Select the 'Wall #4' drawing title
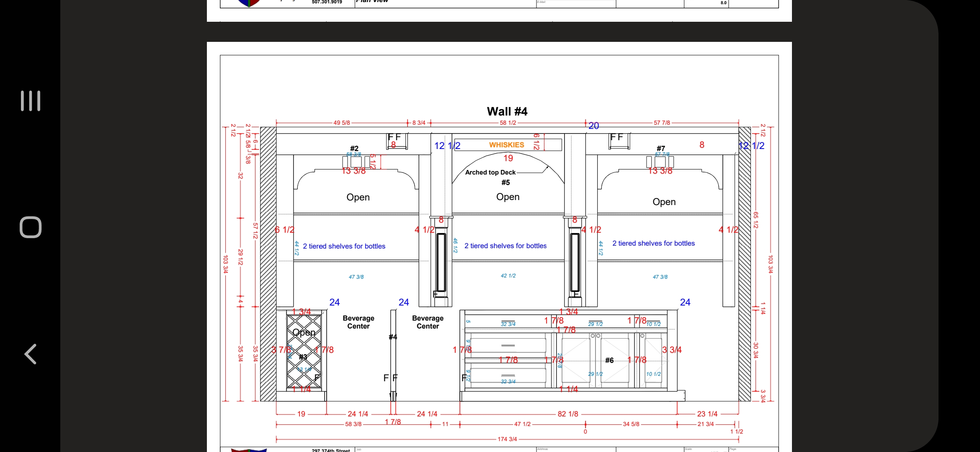The height and width of the screenshot is (452, 980). click(507, 111)
